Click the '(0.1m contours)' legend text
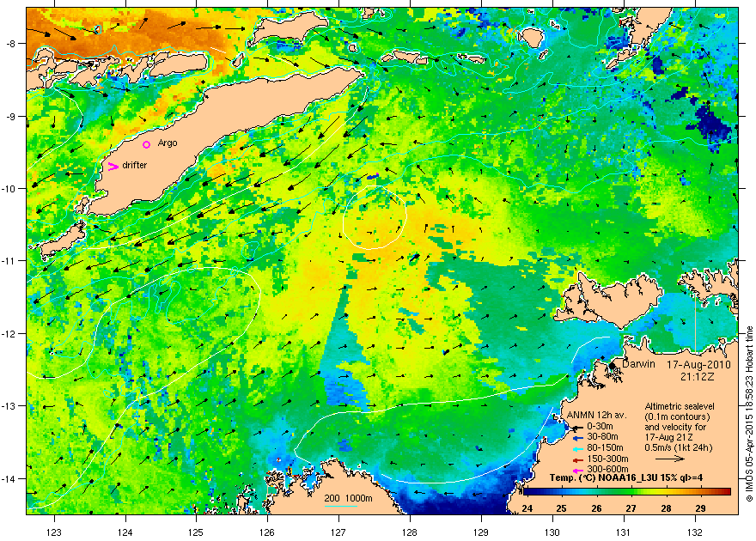 click(677, 416)
